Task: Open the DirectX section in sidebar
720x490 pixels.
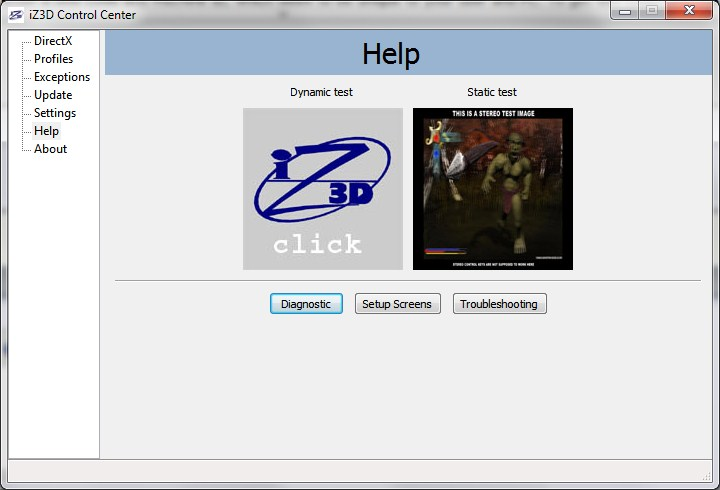Action: click(x=53, y=41)
